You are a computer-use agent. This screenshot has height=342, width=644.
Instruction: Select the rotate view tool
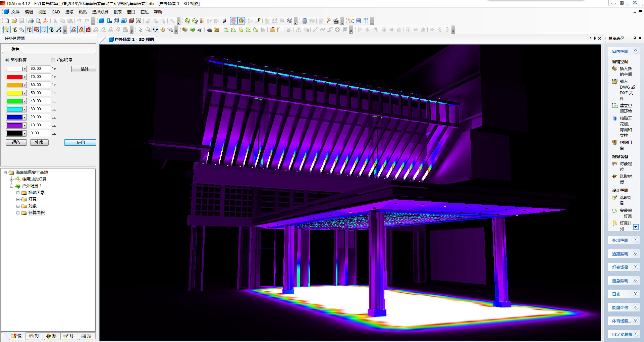pos(155,30)
